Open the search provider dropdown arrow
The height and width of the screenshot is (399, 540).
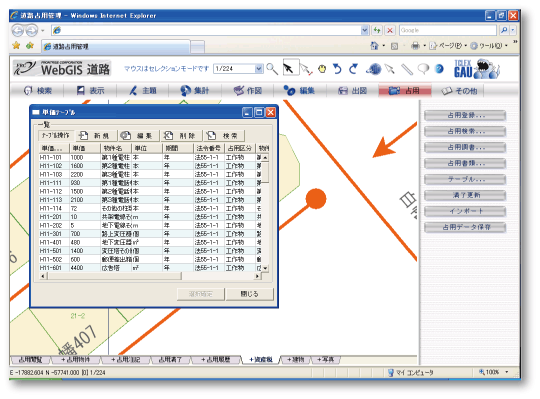pos(513,30)
